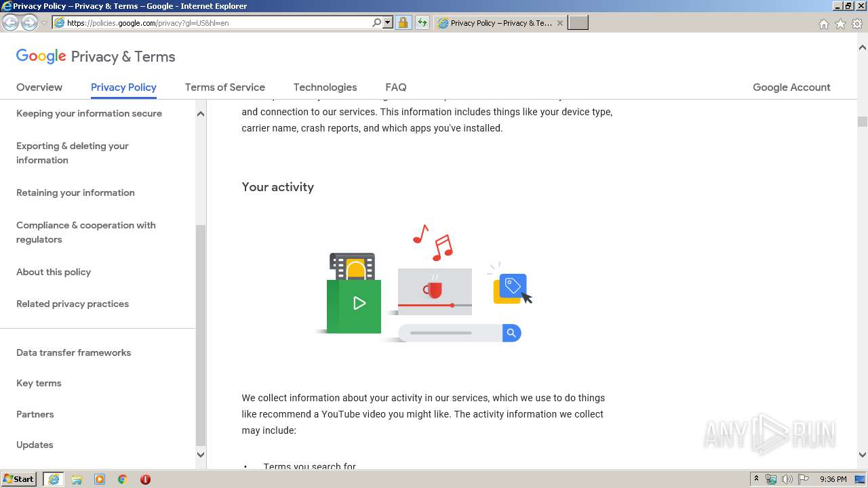Show hidden tray icons arrow

757,479
